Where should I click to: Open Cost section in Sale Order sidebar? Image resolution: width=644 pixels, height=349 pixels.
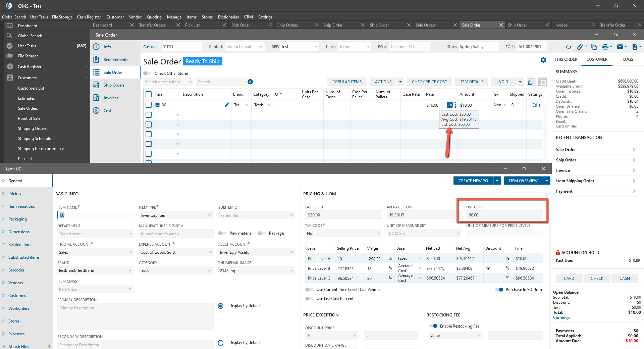pyautogui.click(x=107, y=111)
